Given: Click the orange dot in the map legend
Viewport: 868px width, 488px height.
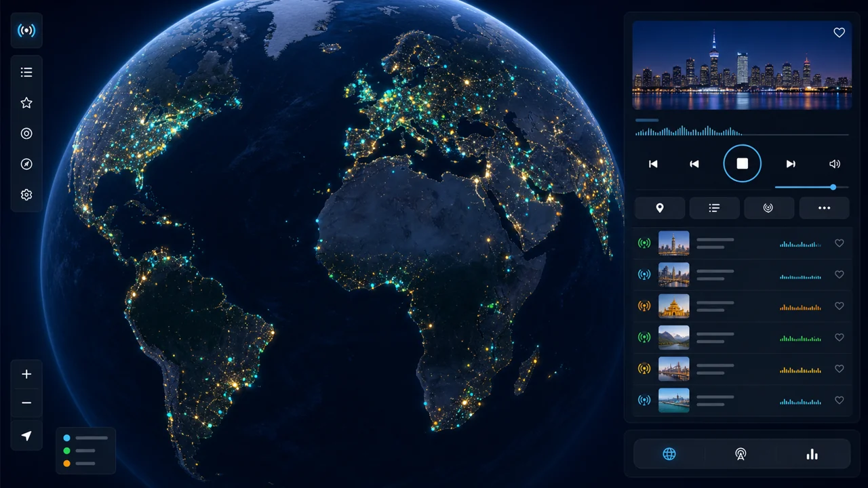Looking at the screenshot, I should pos(66,464).
